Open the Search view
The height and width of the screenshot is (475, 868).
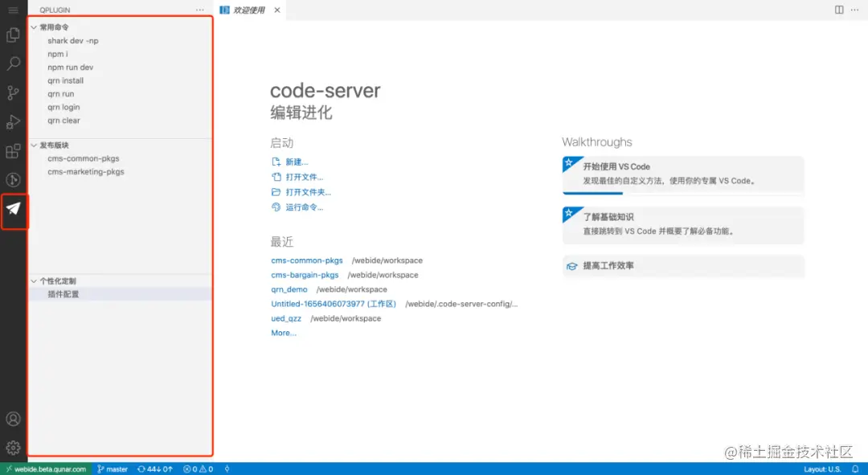point(13,63)
